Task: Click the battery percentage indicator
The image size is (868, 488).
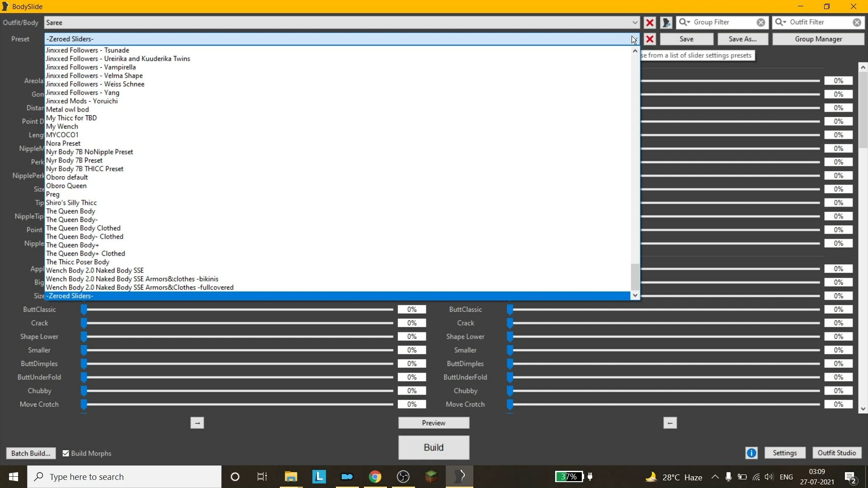Action: [569, 477]
